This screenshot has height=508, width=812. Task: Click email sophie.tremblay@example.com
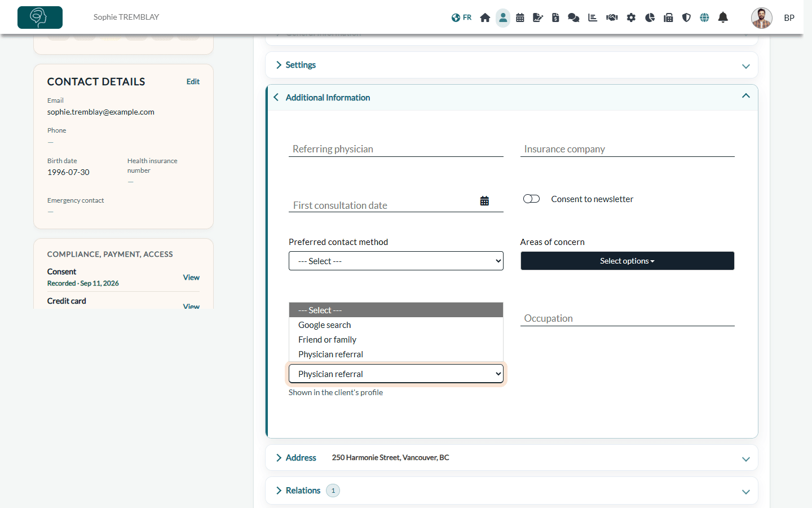click(x=101, y=112)
